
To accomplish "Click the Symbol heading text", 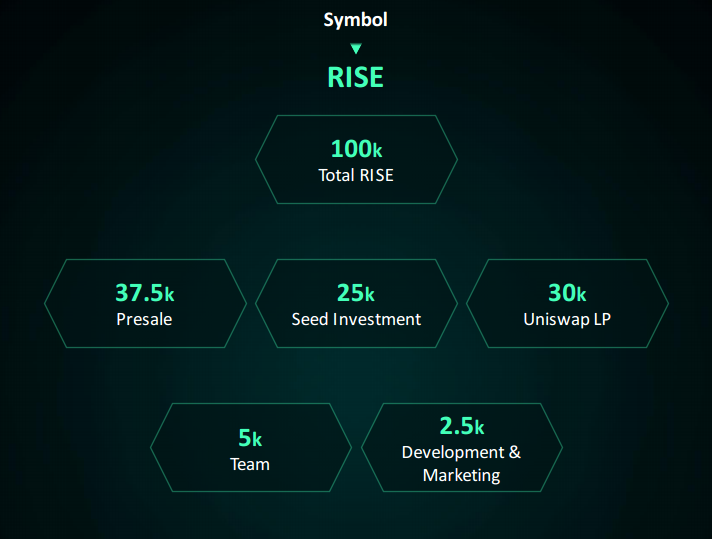I will (356, 20).
